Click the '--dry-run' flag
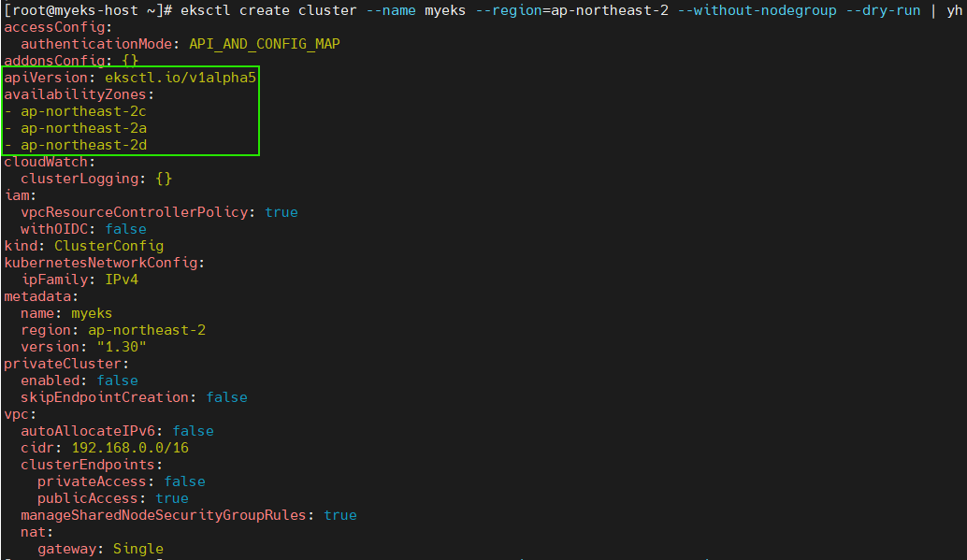967x560 pixels. (883, 10)
